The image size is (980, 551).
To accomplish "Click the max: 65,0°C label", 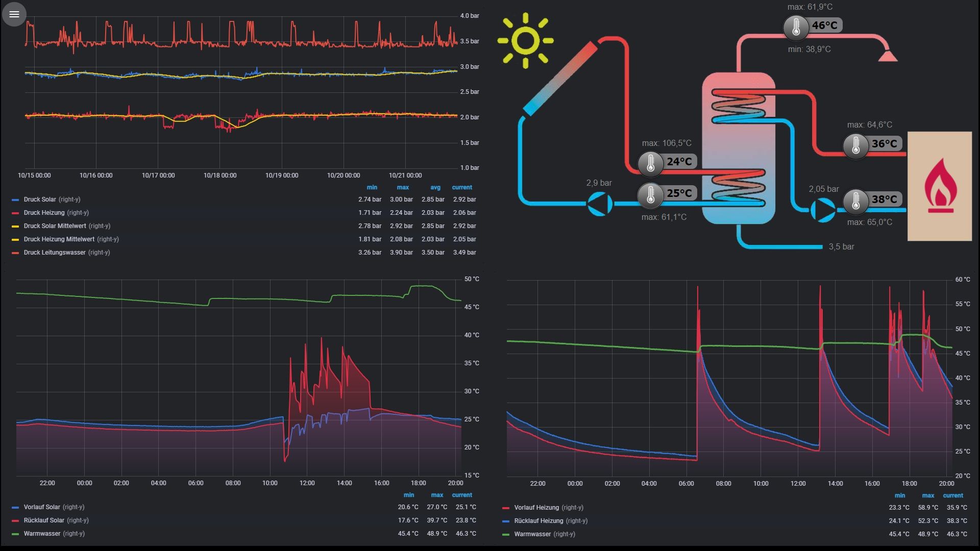I will point(870,222).
